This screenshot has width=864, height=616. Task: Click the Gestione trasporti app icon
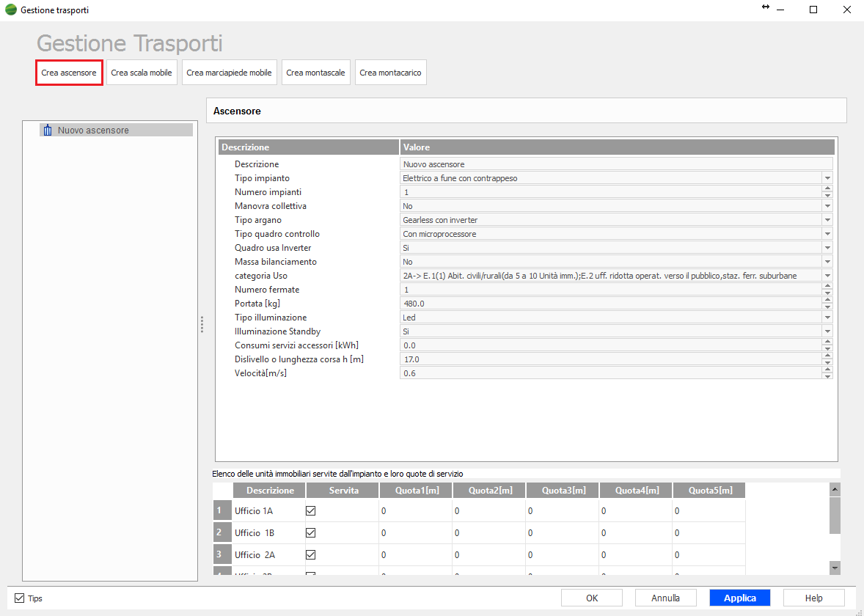click(11, 10)
